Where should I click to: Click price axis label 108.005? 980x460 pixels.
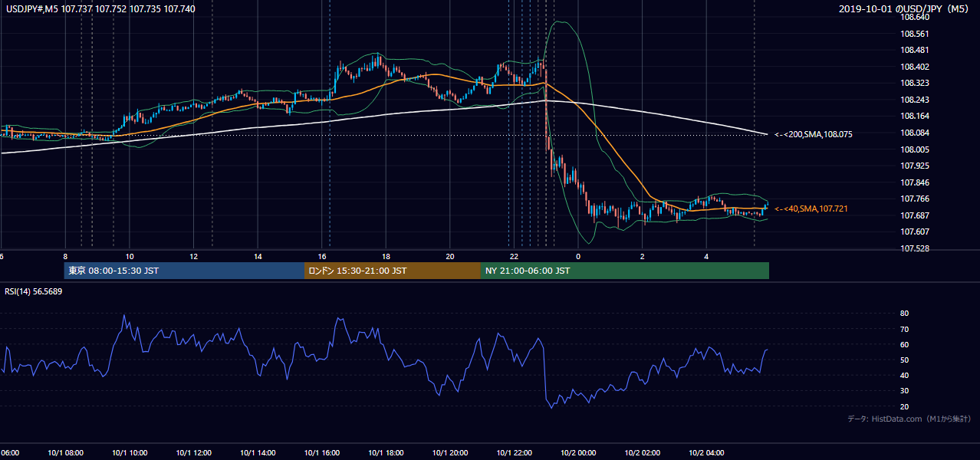coord(915,149)
